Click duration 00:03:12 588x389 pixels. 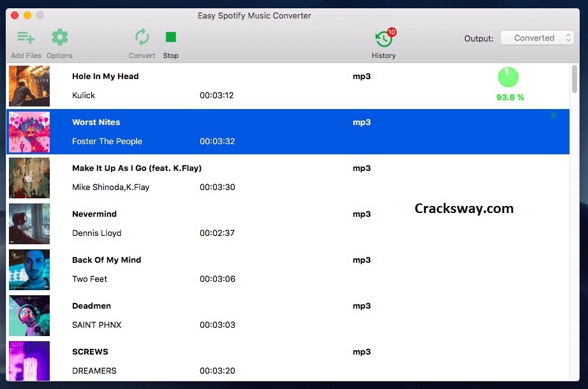point(217,95)
